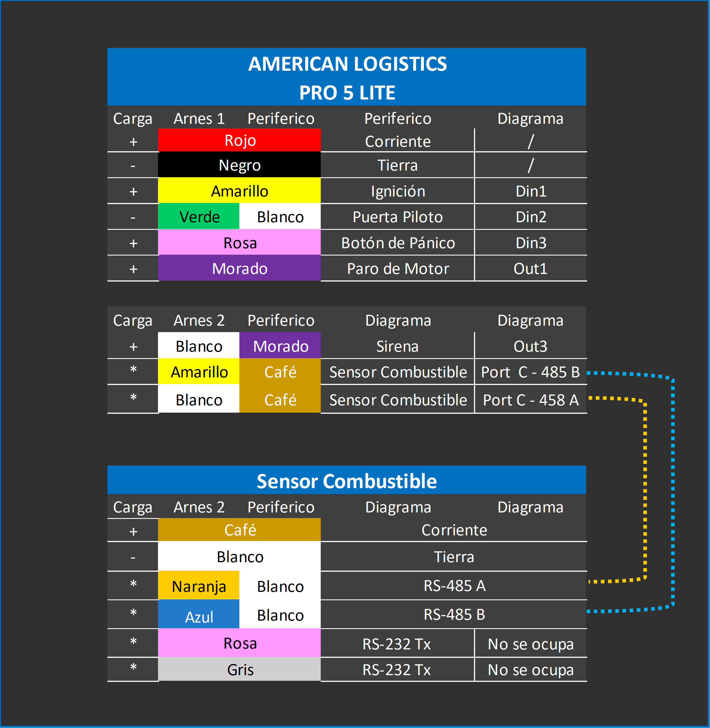The image size is (710, 728).
Task: Select the Port C - 485 B cell
Action: (x=530, y=372)
